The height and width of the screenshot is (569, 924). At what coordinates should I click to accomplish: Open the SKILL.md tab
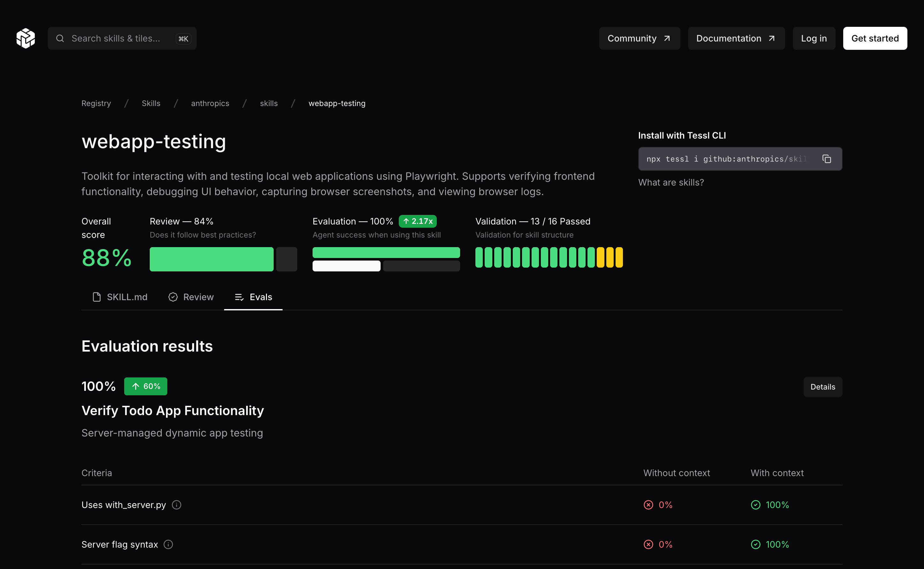pyautogui.click(x=120, y=297)
